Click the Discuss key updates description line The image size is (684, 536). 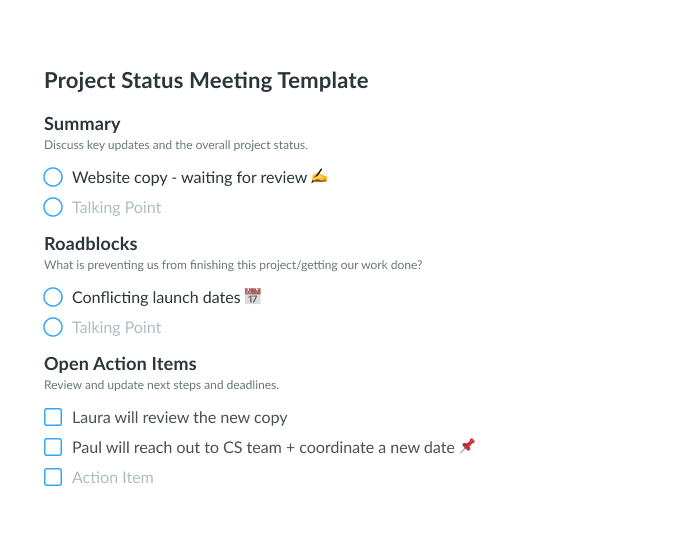coord(176,145)
